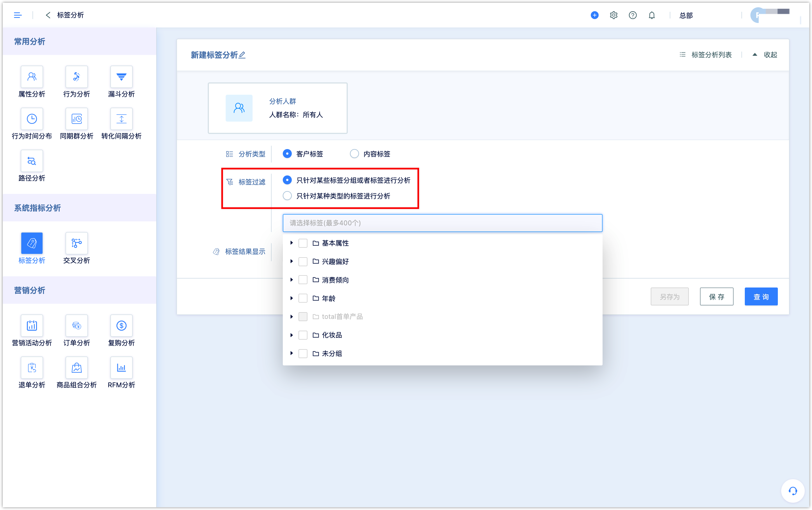Open the 总部 organization selector

point(686,15)
